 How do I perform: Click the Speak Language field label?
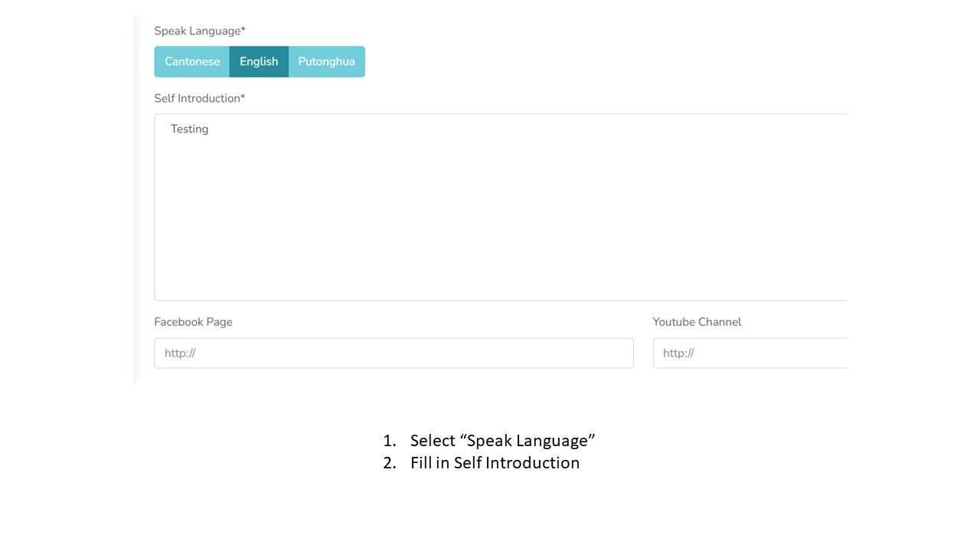coord(197,31)
